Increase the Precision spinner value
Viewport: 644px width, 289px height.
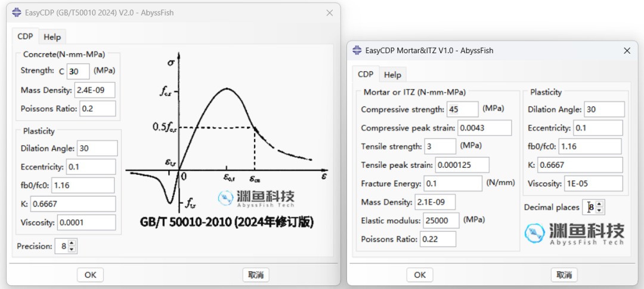[x=72, y=244]
